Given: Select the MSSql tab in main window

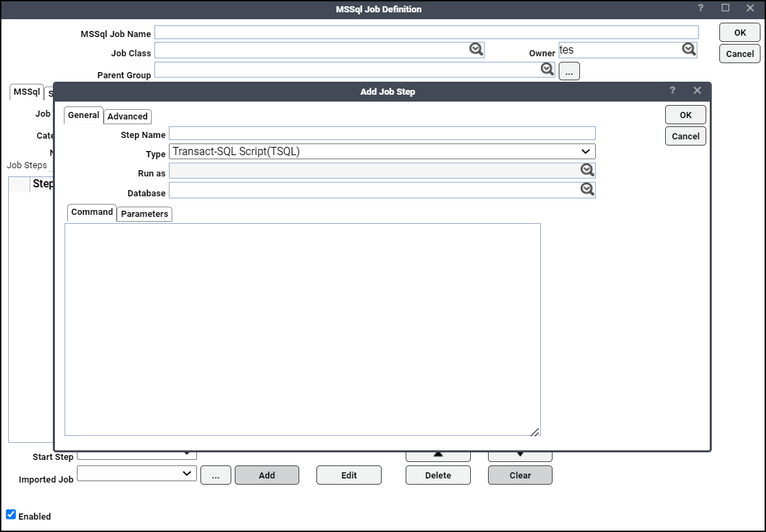Looking at the screenshot, I should pyautogui.click(x=26, y=92).
